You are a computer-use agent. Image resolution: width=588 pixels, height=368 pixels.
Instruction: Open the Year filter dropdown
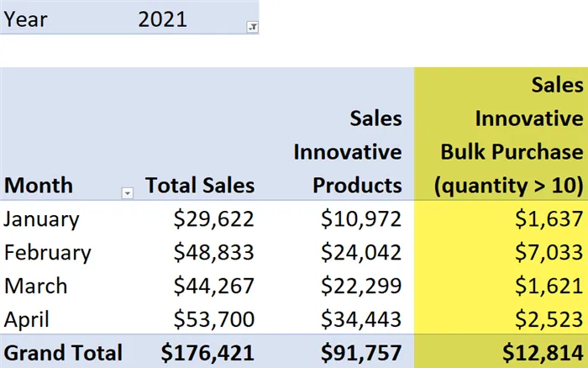click(253, 27)
